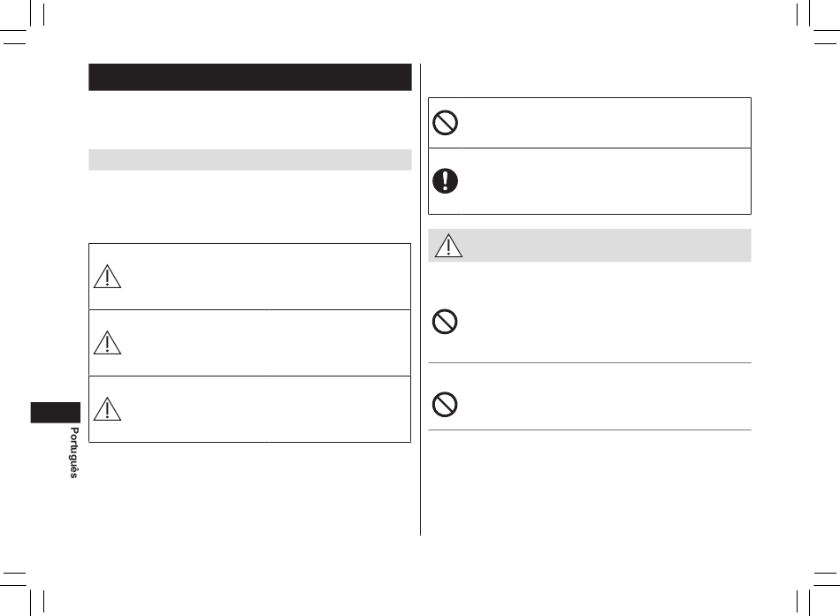Click the warning triangle on the gray banner

point(448,246)
